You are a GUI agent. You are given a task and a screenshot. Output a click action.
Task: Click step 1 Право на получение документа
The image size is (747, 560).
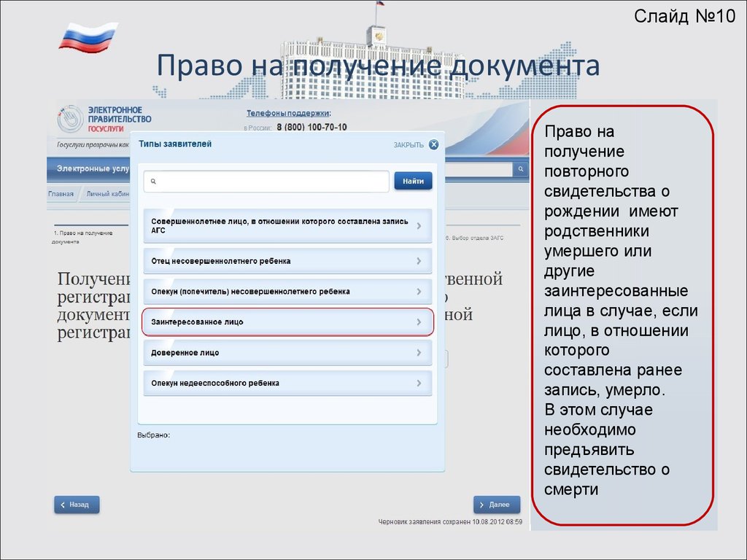[x=83, y=237]
